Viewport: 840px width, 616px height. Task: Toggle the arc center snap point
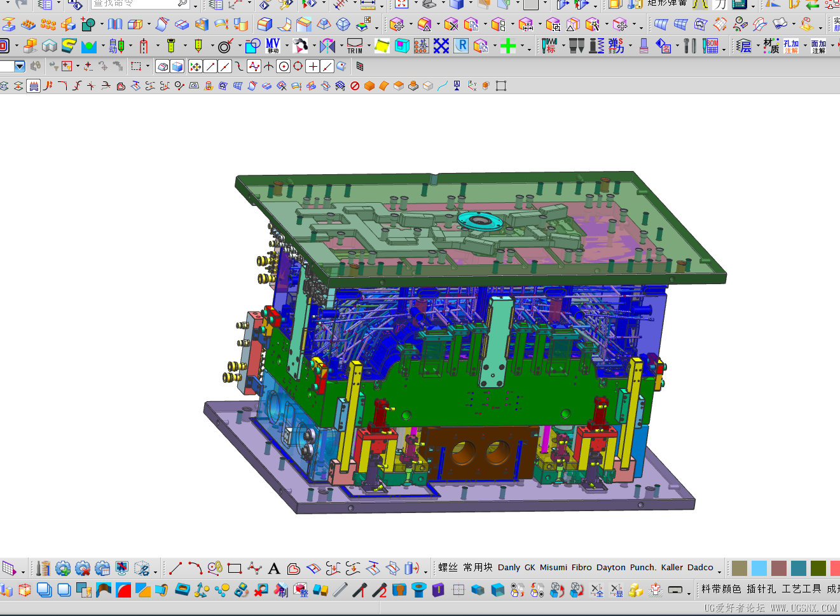tap(284, 66)
